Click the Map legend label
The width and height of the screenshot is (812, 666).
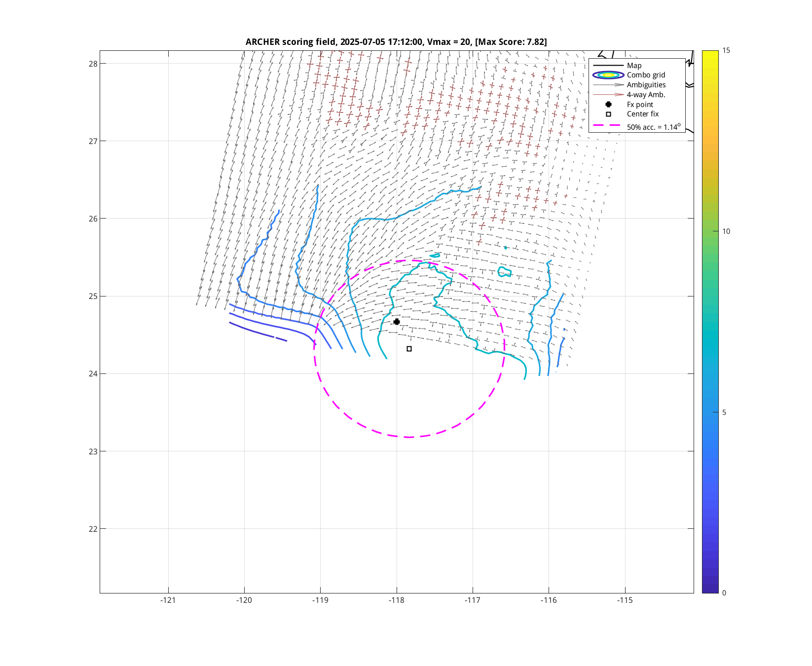[x=634, y=66]
